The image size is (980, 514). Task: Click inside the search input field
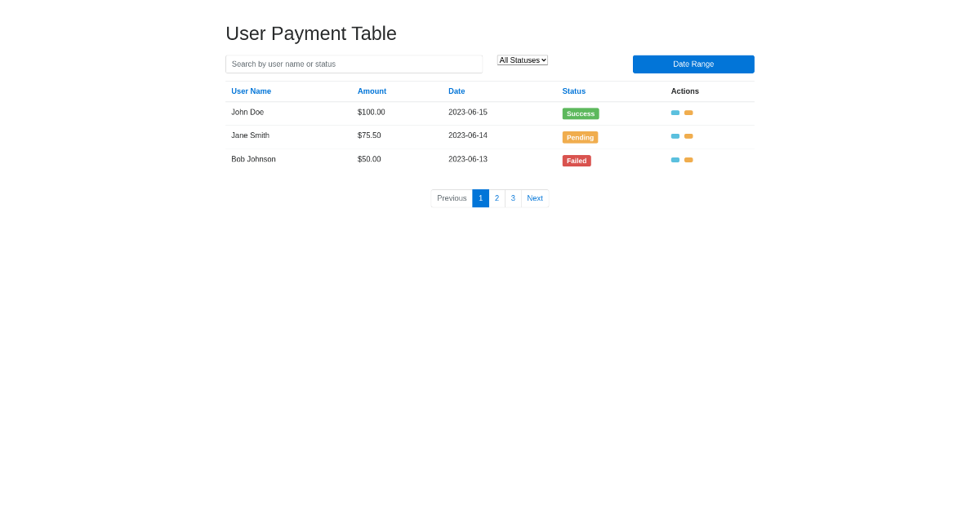point(354,64)
